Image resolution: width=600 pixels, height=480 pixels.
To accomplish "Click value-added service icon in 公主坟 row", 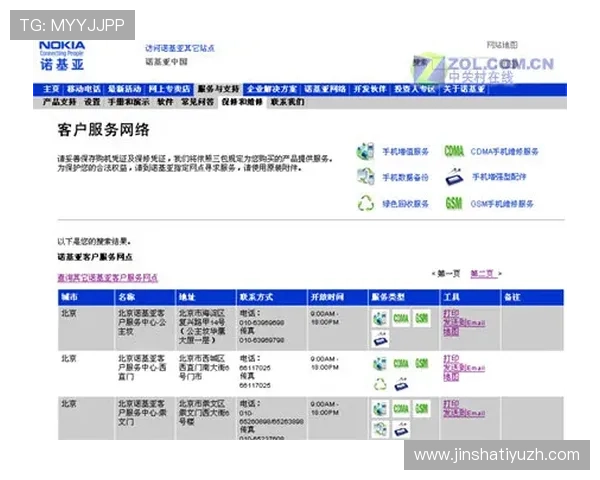I will pyautogui.click(x=380, y=318).
